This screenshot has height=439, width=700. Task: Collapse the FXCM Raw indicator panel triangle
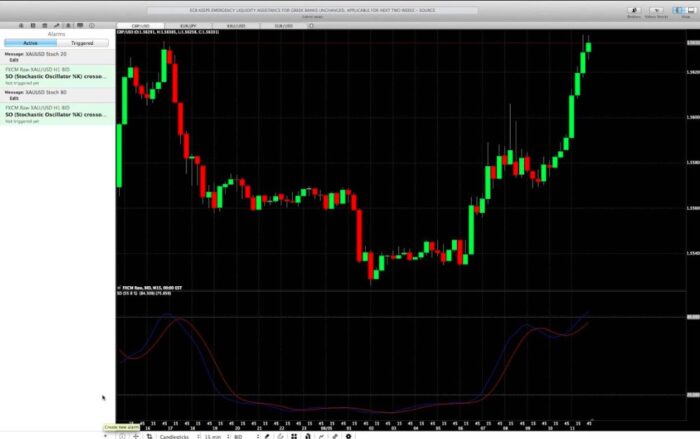(119, 288)
